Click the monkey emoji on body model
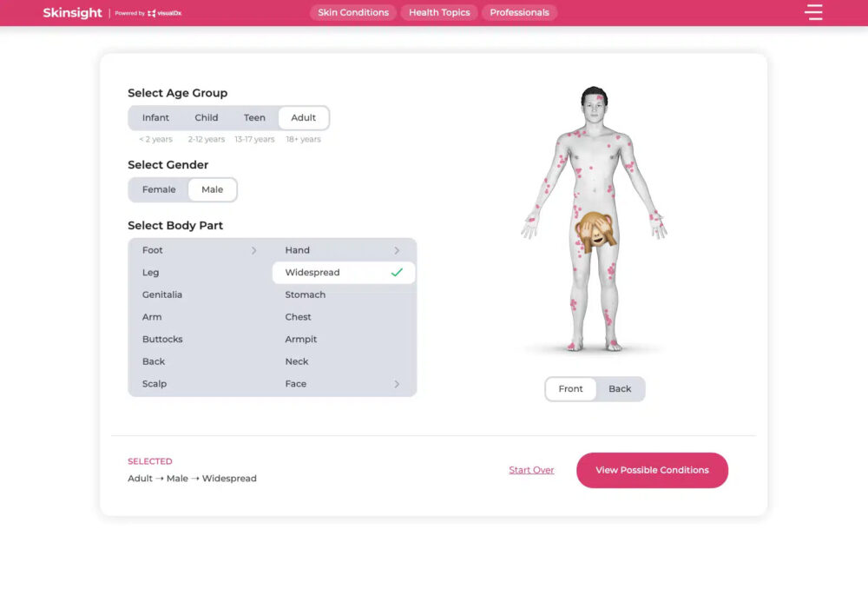The width and height of the screenshot is (868, 589). click(594, 232)
